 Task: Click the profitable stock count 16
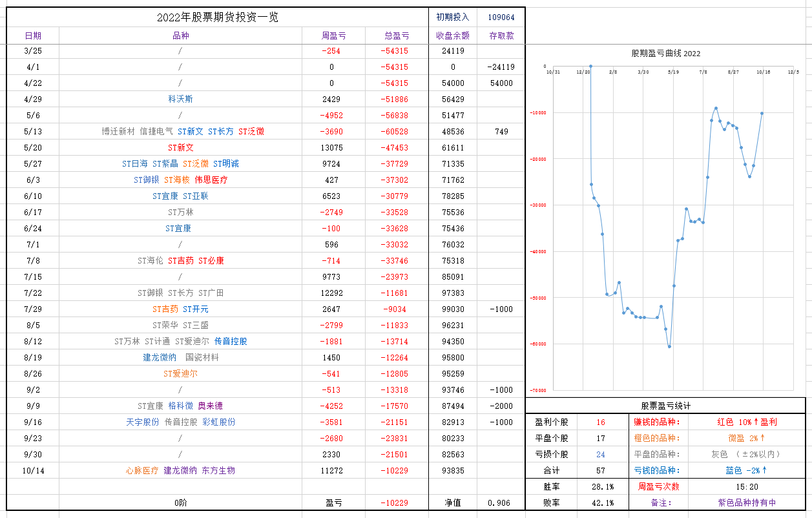click(x=601, y=422)
